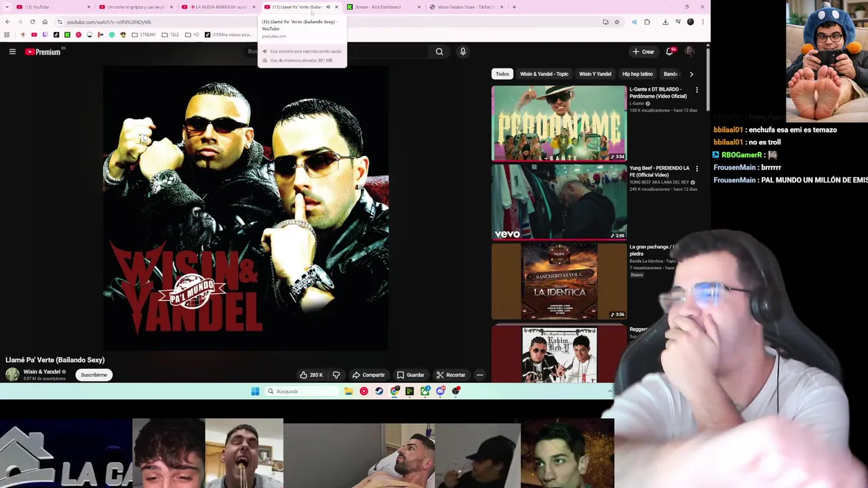Open the YO bookmarks folder
The height and width of the screenshot is (488, 868).
[x=193, y=35]
